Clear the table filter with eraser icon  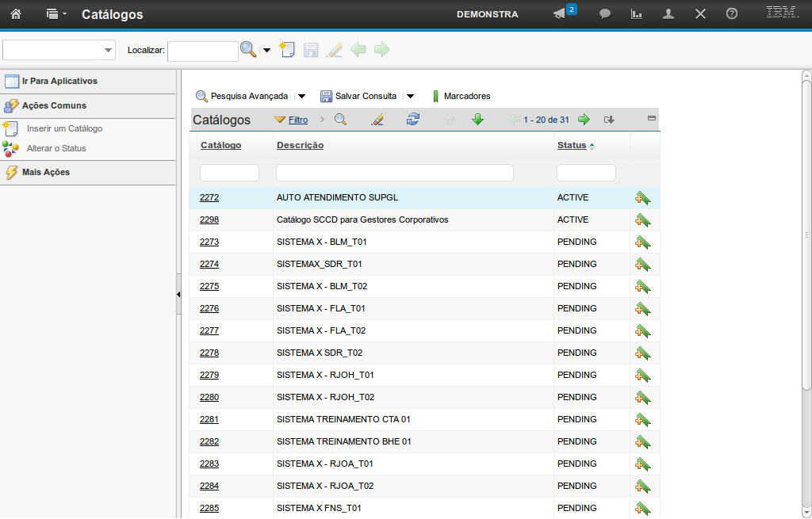(x=377, y=120)
